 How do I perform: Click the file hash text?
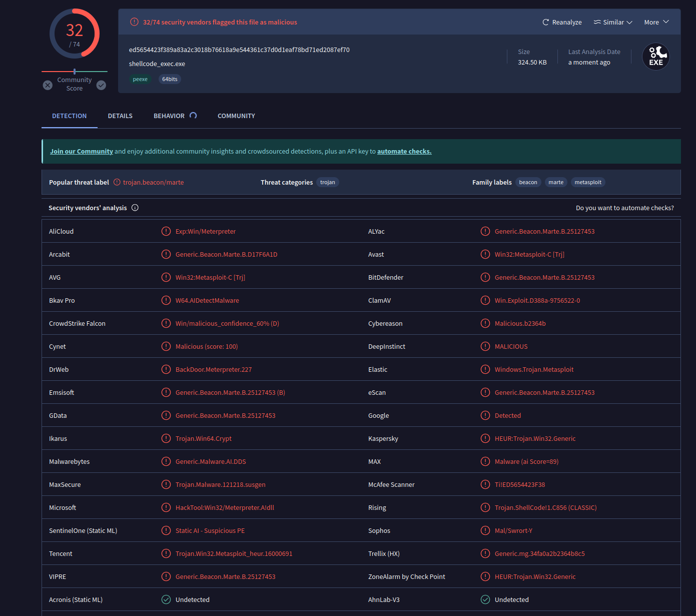(239, 50)
